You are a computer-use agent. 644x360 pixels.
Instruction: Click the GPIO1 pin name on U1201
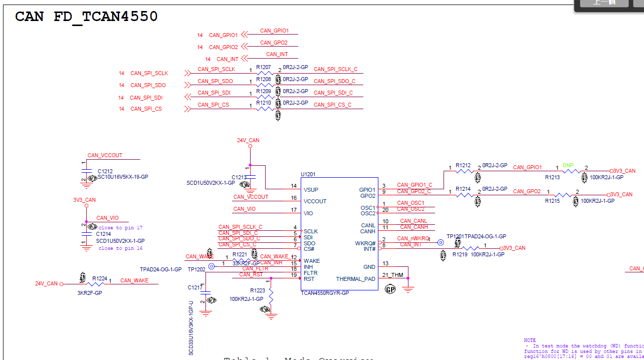367,190
